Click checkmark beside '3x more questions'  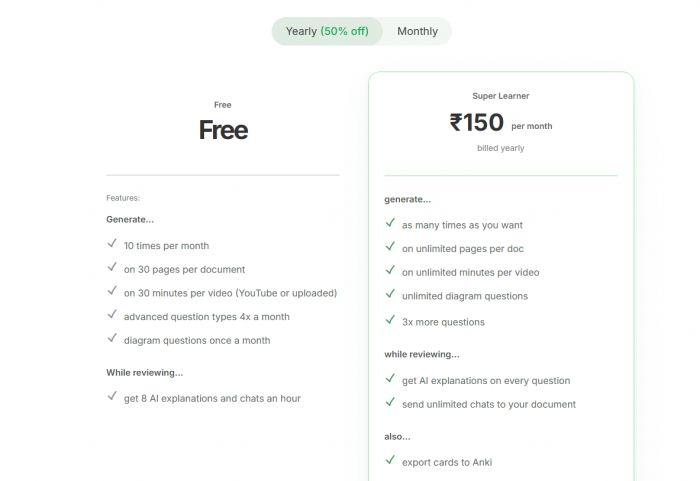tap(390, 321)
